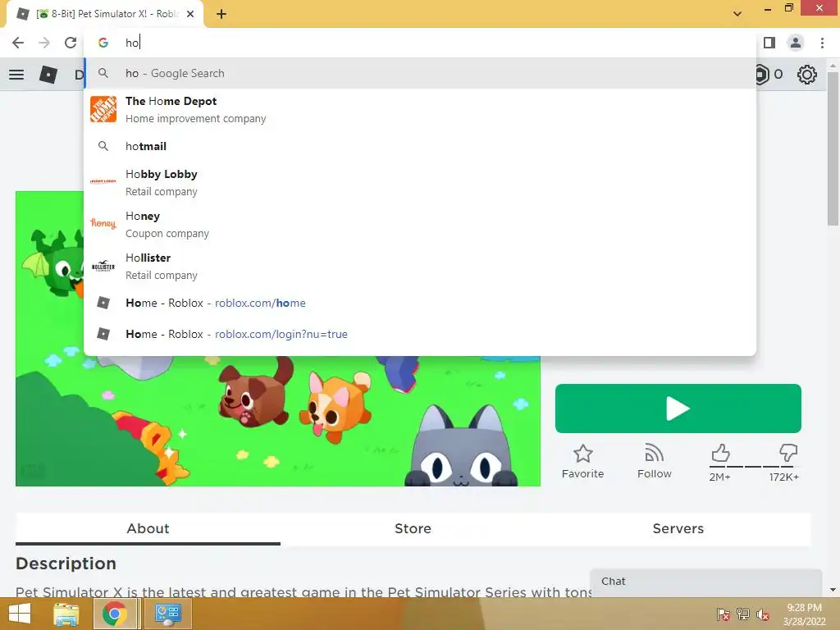Close the Pet Simulator X tab
Viewport: 840px width, 630px height.
pyautogui.click(x=190, y=14)
